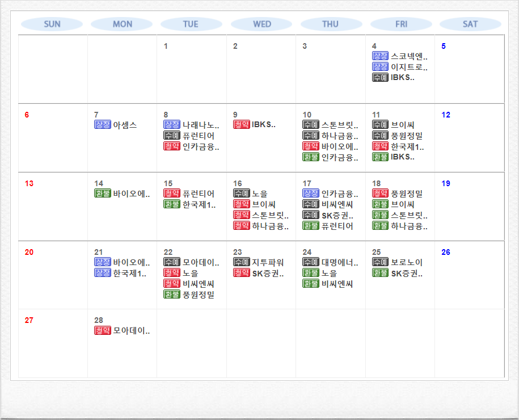Open 한국제1.. entry on day 15
The image size is (519, 420).
click(199, 204)
